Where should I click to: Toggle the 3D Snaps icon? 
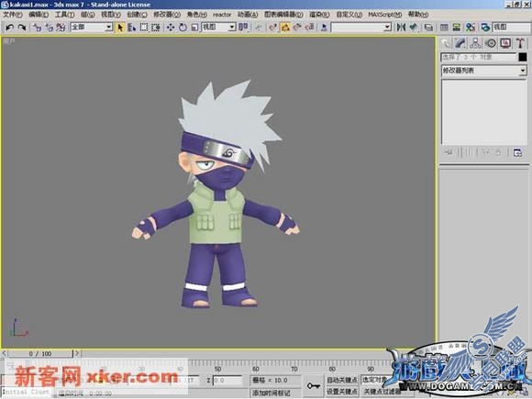tap(273, 28)
